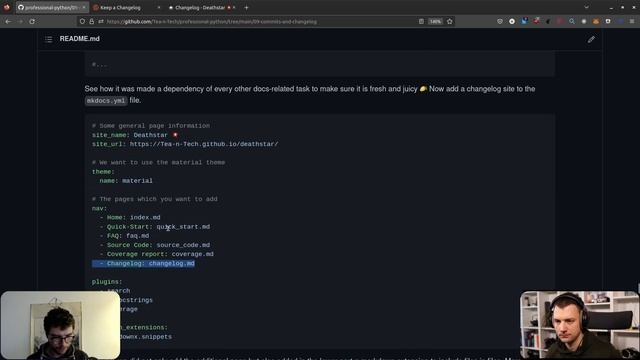Click 'Source Code: source_code.md' nav entry
The width and height of the screenshot is (640, 360).
(x=155, y=245)
